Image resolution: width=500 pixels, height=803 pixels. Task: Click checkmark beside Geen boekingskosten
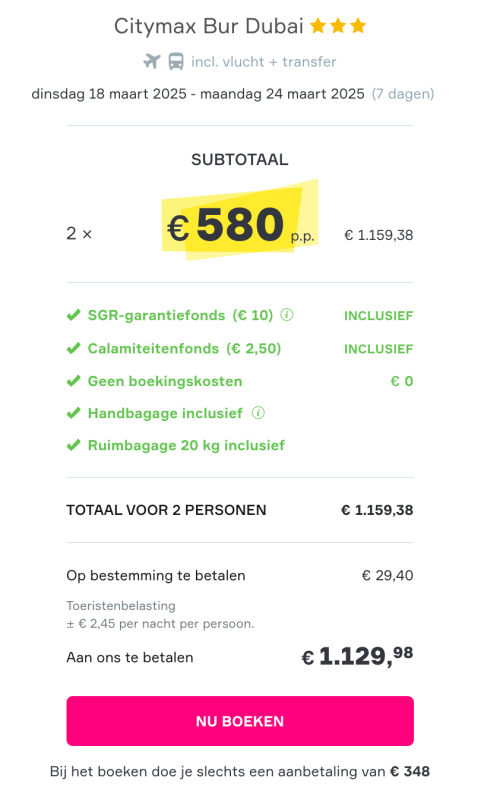click(74, 381)
